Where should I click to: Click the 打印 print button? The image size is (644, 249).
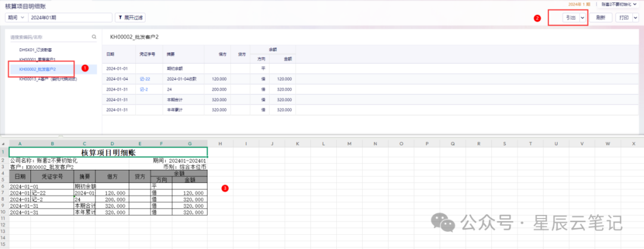click(x=624, y=18)
